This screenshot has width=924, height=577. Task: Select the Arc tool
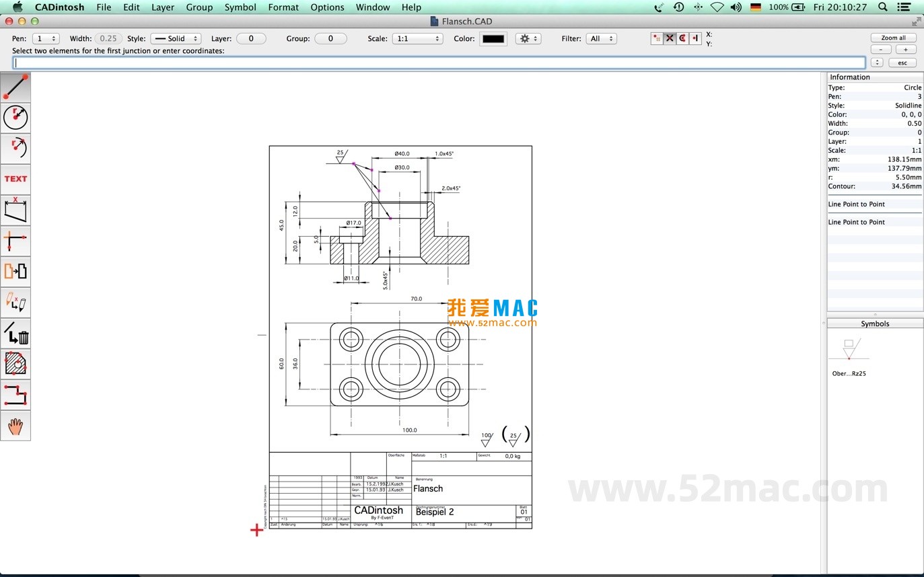pyautogui.click(x=15, y=148)
